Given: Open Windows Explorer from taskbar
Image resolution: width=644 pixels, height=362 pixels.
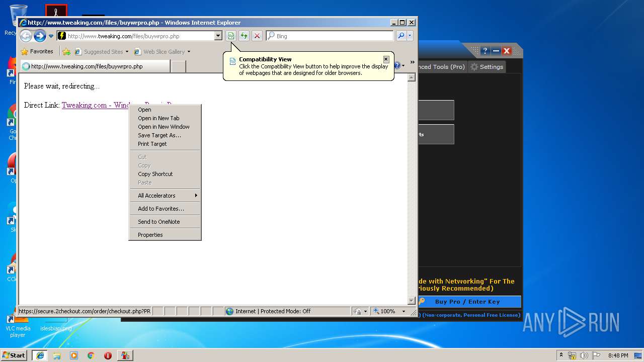Looking at the screenshot, I should (57, 355).
